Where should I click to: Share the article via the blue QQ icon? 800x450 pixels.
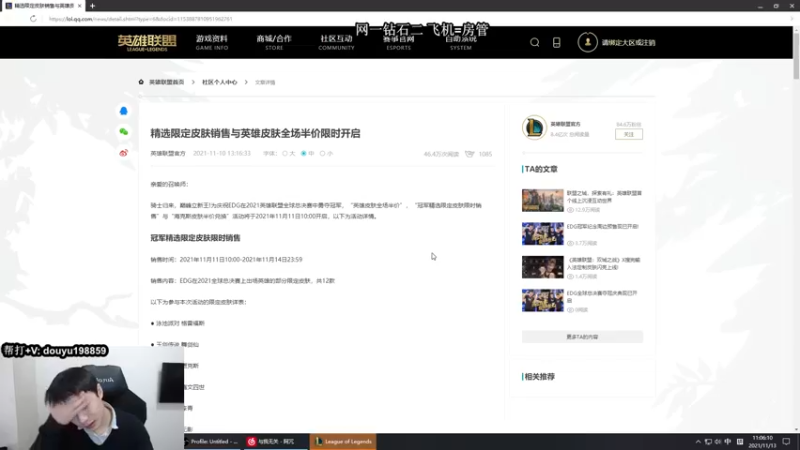123,111
